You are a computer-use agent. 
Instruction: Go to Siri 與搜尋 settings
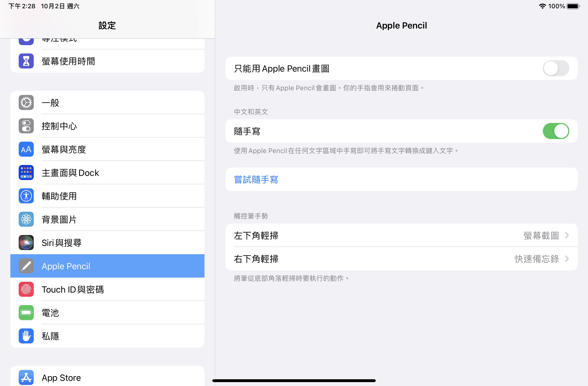click(107, 243)
